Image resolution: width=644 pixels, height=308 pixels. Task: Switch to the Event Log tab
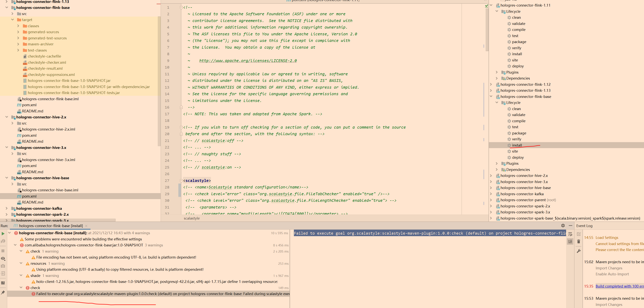point(584,226)
